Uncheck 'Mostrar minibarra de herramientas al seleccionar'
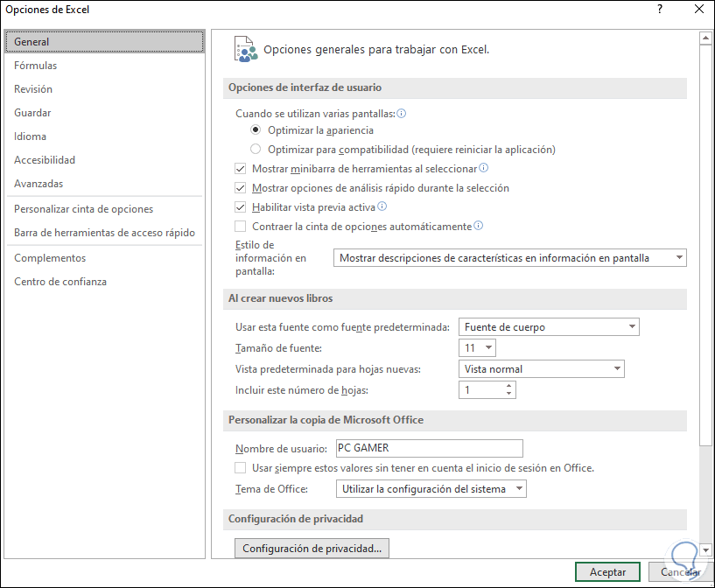 click(241, 169)
